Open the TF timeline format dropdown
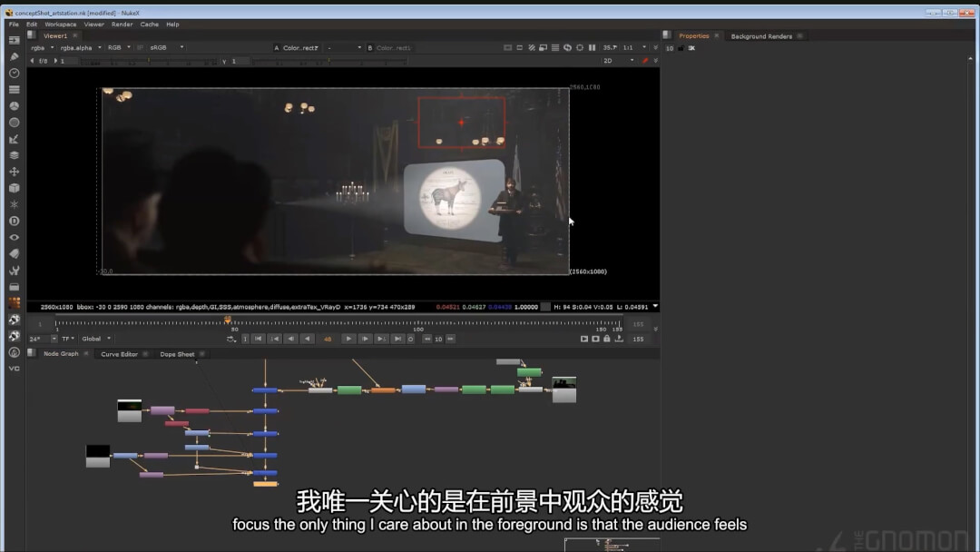The image size is (980, 552). 67,339
